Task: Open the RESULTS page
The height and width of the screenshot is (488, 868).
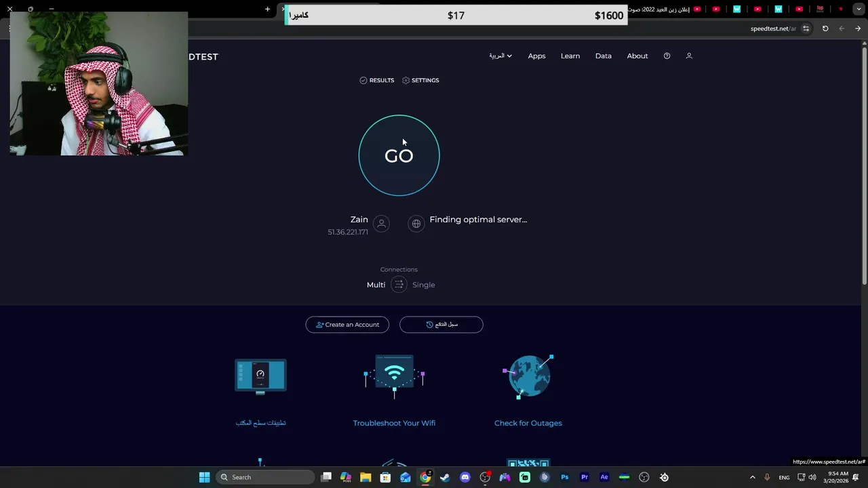Action: pos(377,80)
